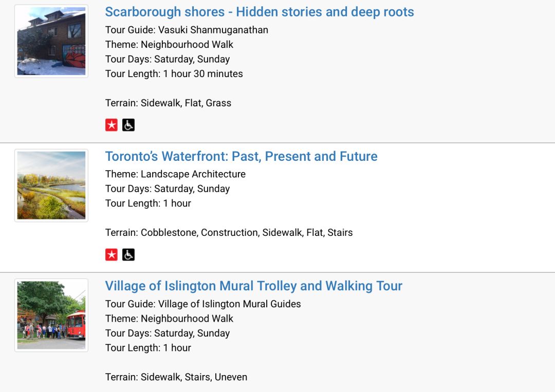Click Terrain: Sidewalk, Stairs, Uneven text

click(x=176, y=377)
